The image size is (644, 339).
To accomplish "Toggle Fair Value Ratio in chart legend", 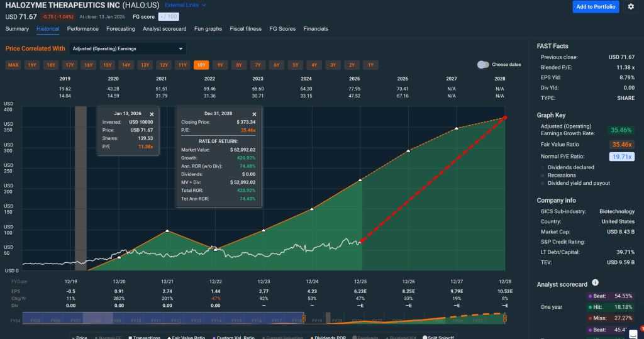I will pos(186,337).
